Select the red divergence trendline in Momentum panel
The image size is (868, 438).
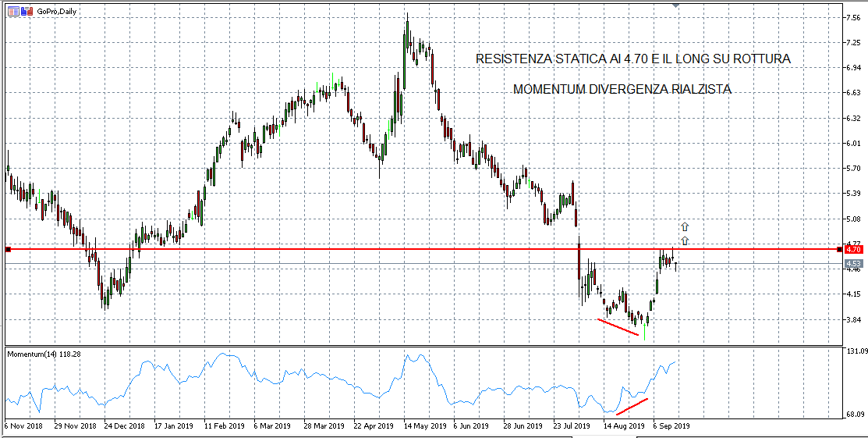[x=632, y=407]
